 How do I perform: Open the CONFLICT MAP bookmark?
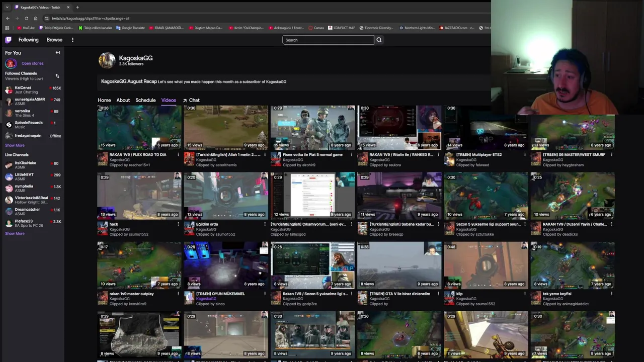pos(342,28)
